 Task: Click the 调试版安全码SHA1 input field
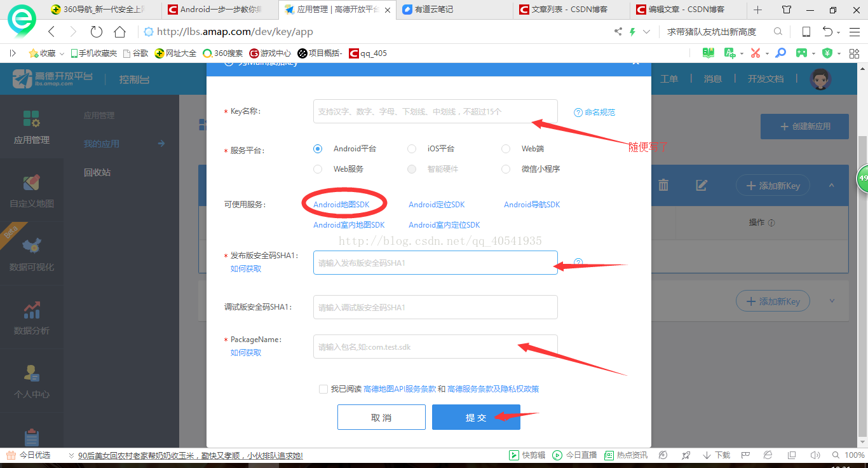coord(435,307)
